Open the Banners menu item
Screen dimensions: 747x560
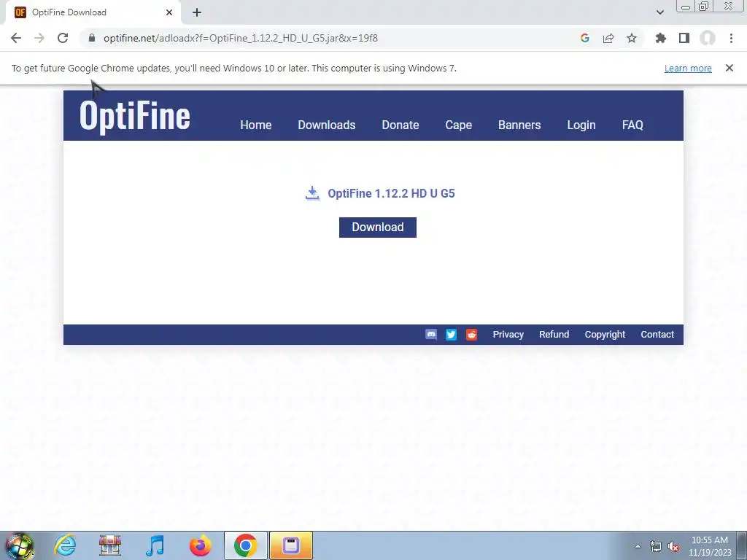(519, 125)
